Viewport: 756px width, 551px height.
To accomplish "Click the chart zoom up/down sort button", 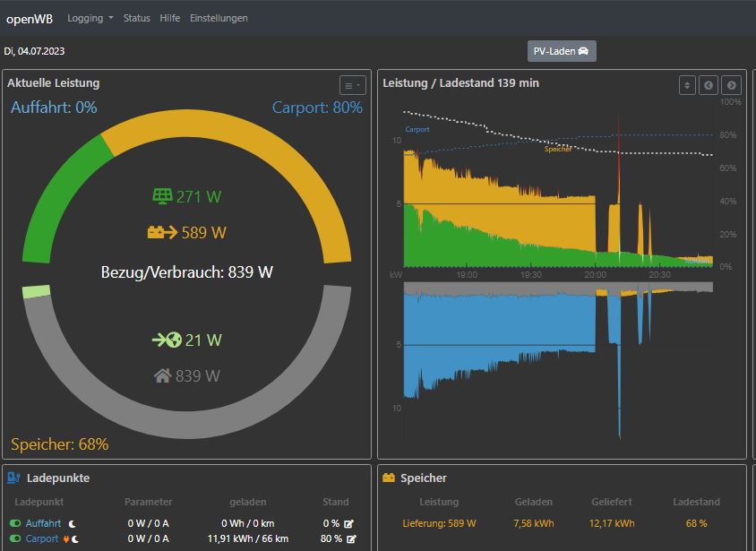I will pyautogui.click(x=687, y=85).
